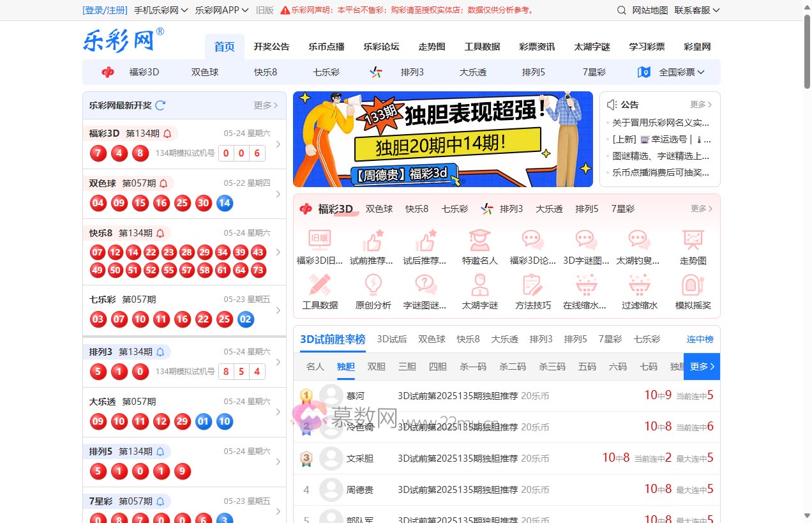Open the 乐彩网APP dropdown
This screenshot has width=812, height=523.
pos(222,10)
